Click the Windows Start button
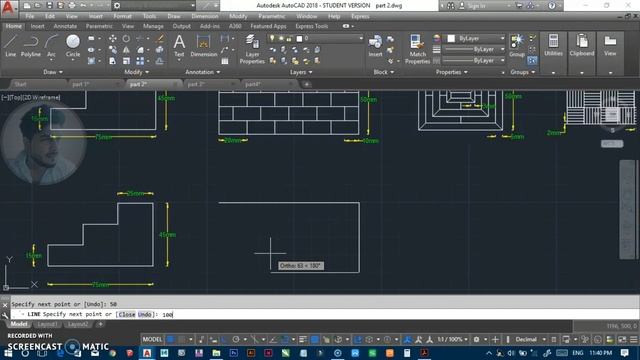This screenshot has height=360, width=640. (8, 353)
